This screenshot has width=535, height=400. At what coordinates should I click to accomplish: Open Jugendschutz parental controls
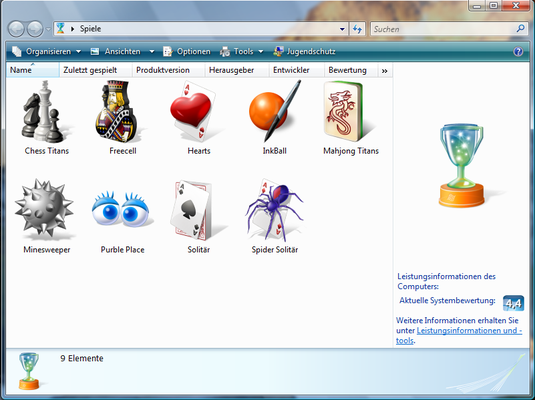point(305,52)
